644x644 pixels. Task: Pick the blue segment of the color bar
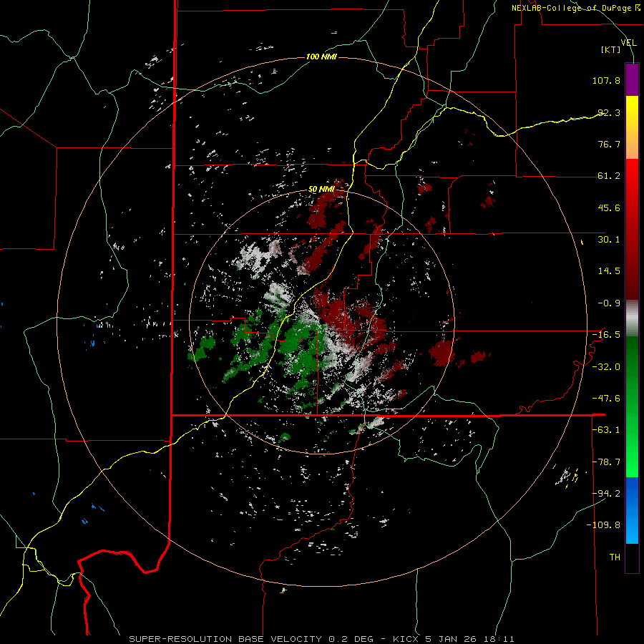(x=632, y=510)
